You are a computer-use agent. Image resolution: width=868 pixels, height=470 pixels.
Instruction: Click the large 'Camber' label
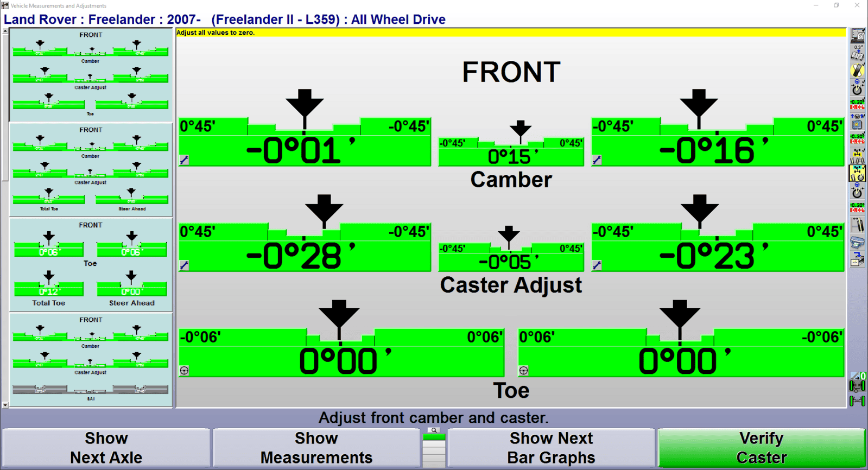(x=511, y=180)
